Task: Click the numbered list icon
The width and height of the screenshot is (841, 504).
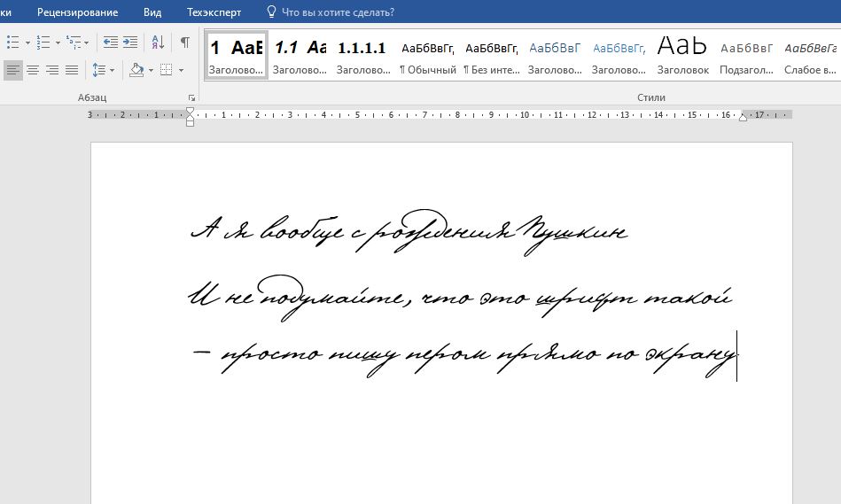Action: point(43,42)
